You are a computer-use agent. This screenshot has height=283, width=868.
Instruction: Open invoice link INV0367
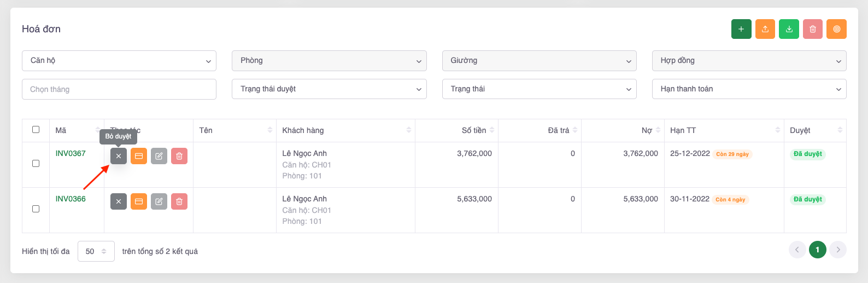click(71, 153)
